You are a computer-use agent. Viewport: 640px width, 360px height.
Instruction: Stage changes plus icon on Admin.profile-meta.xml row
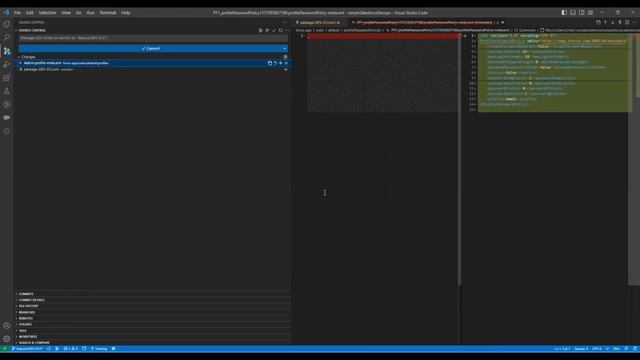click(280, 63)
